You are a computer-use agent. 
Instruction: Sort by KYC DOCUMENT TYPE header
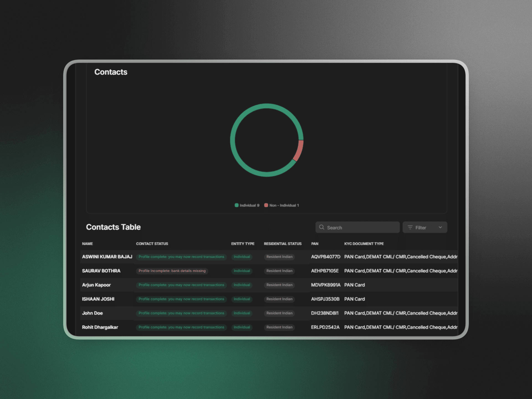click(364, 244)
